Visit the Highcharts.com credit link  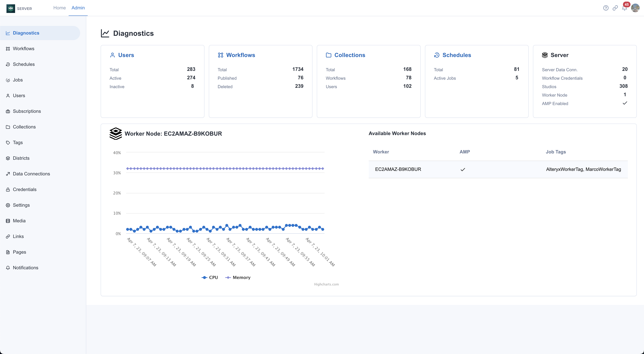326,284
